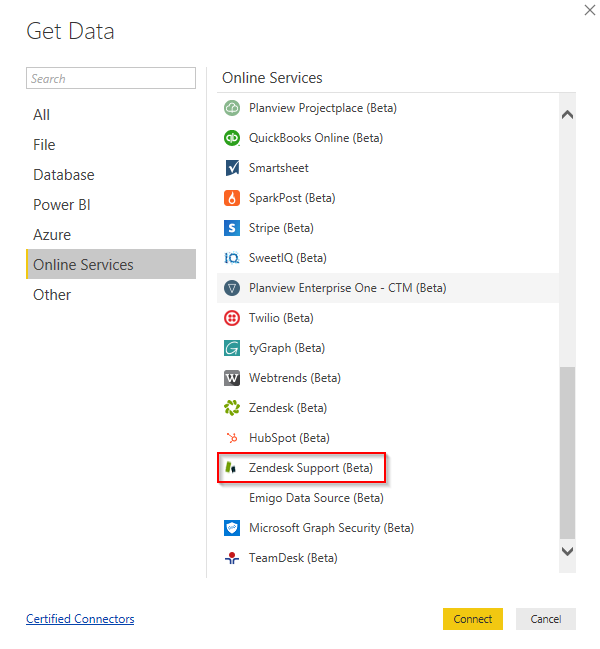Image resolution: width=600 pixels, height=649 pixels.
Task: Select Microsoft Graph Security (Beta) text
Action: point(331,528)
